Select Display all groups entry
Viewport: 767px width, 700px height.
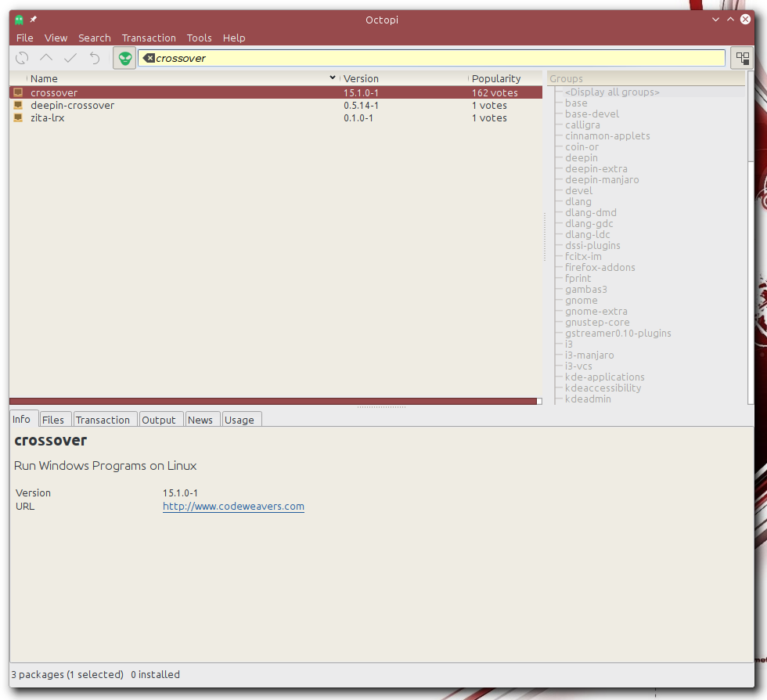612,92
